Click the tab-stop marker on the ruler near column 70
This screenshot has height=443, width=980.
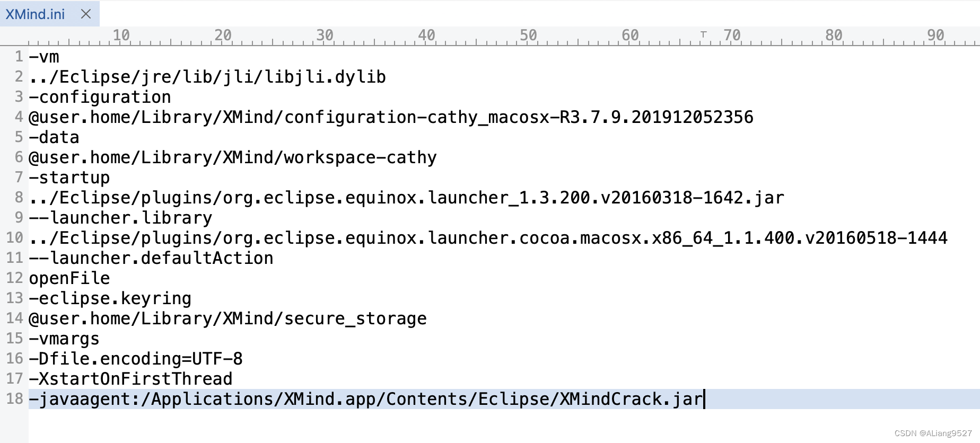704,33
